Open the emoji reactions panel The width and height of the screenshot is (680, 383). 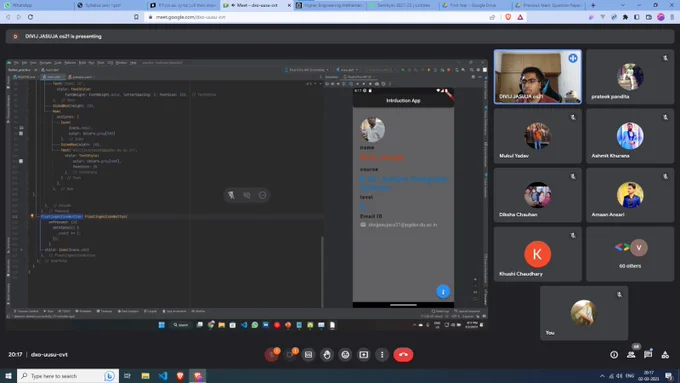click(x=345, y=355)
